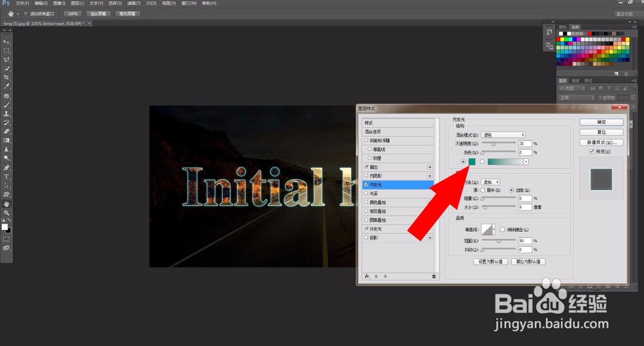
Task: Open the 图像(I) menu
Action: click(59, 3)
